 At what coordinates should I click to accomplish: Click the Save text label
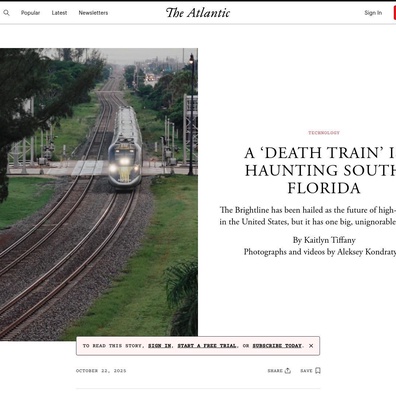click(x=306, y=371)
